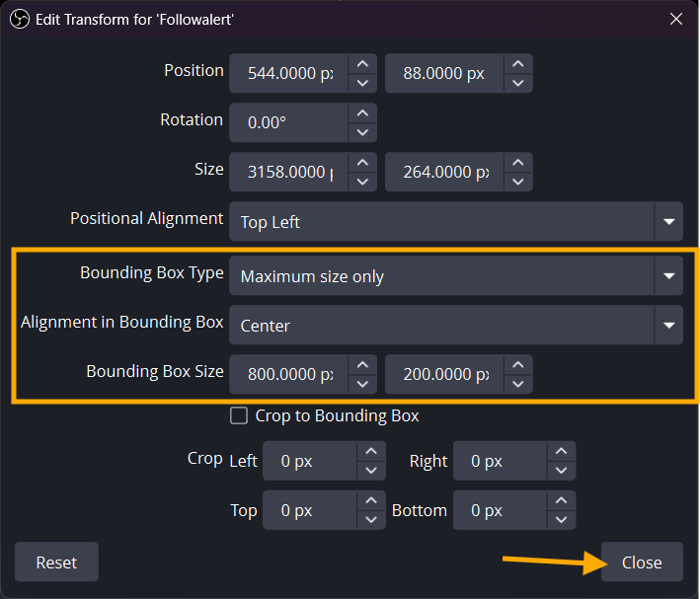Click the Rotation input field
This screenshot has width=700, height=599.
click(x=288, y=123)
